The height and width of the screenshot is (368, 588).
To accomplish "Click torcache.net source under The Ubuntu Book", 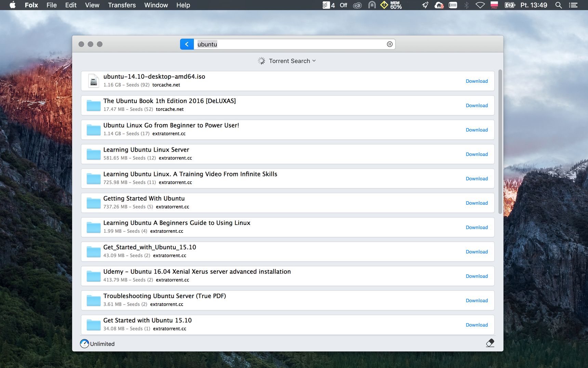I will pyautogui.click(x=170, y=109).
